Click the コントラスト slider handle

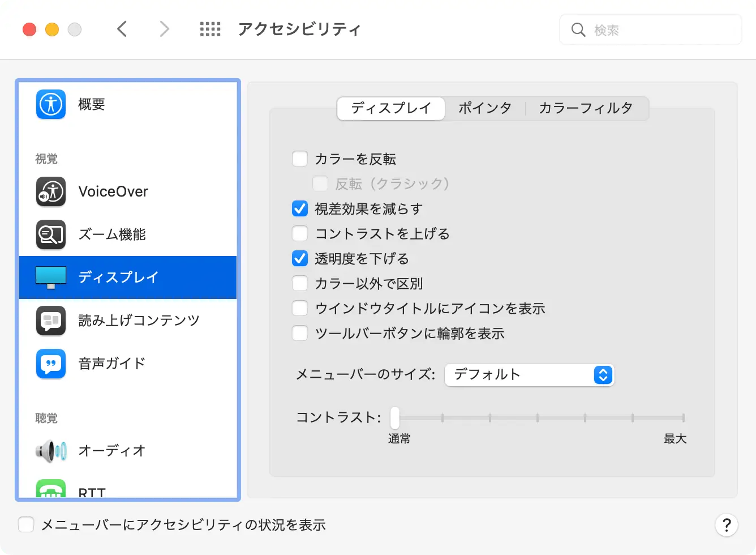click(395, 418)
